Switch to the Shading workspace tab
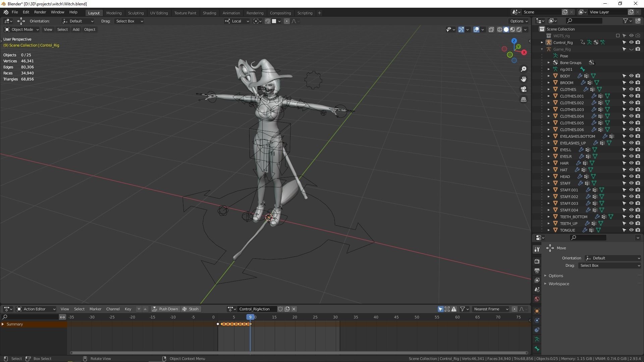Image resolution: width=644 pixels, height=362 pixels. [x=209, y=13]
